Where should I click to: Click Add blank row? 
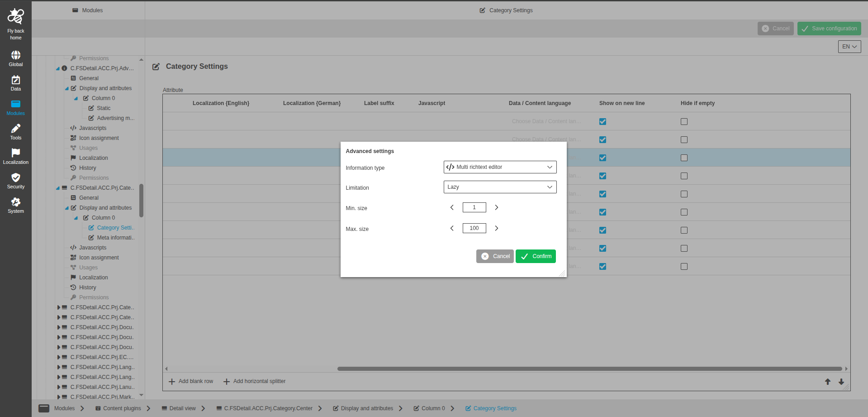[x=191, y=381]
